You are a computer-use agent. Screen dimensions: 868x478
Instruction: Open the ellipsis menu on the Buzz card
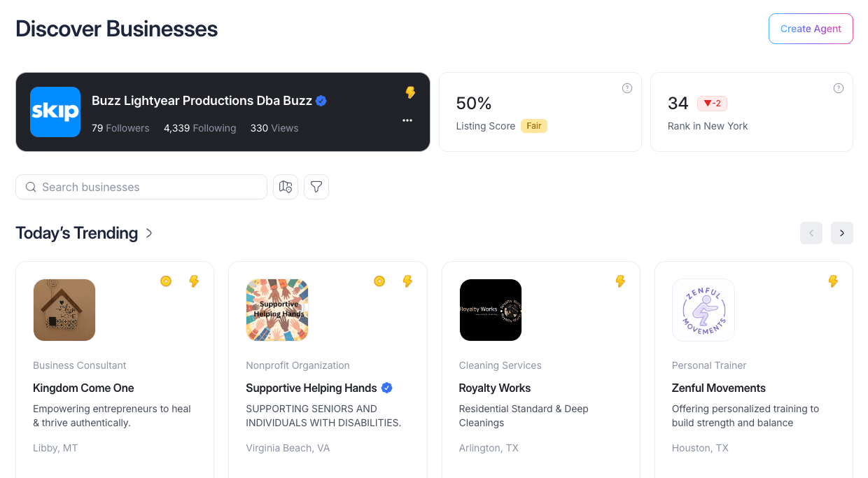[407, 120]
